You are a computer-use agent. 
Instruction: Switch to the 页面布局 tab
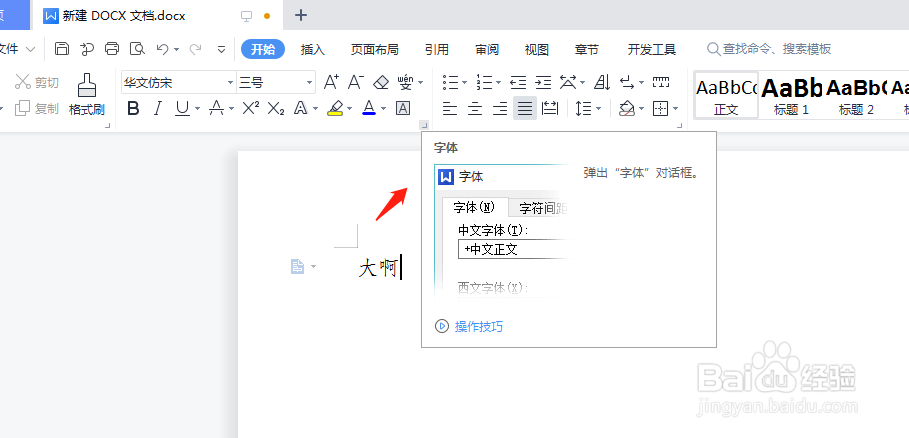pos(374,49)
